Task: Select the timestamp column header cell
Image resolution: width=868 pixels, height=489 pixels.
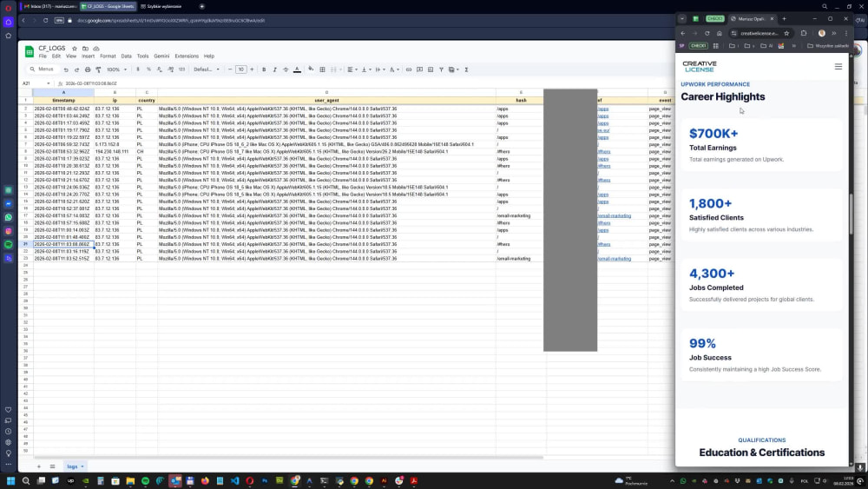Action: pos(63,101)
